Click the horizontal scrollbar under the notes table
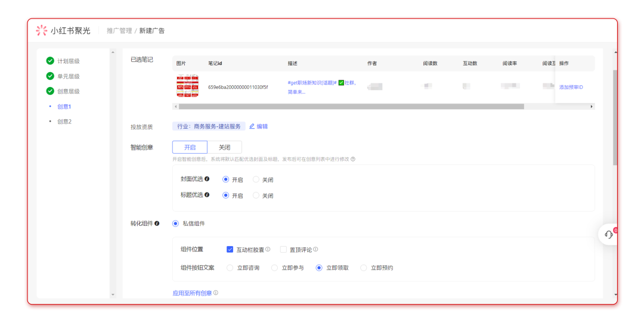Screen dimensions: 644x326 (x=351, y=107)
